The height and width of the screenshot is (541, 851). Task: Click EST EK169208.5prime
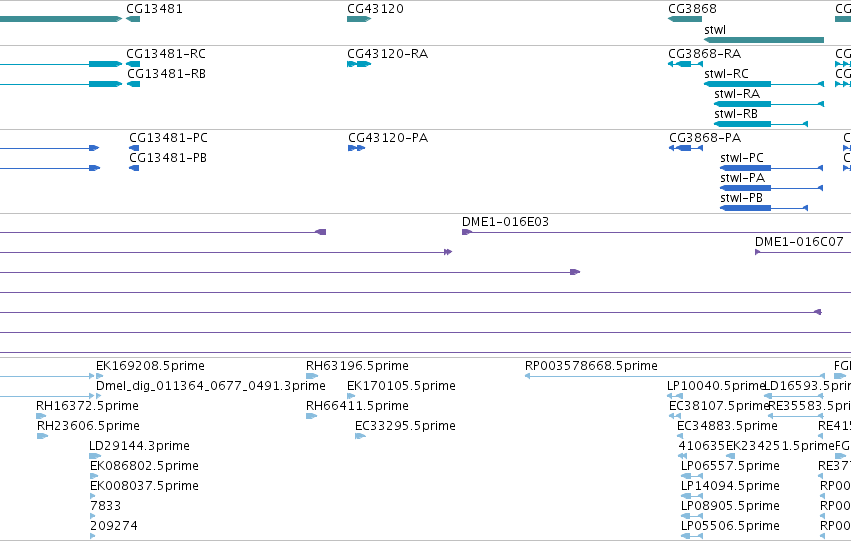[x=99, y=376]
